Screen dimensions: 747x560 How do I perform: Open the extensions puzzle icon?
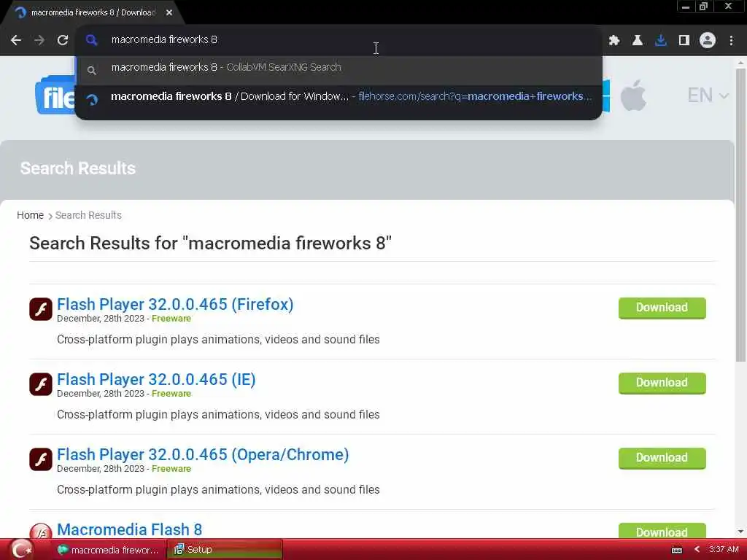(x=614, y=41)
